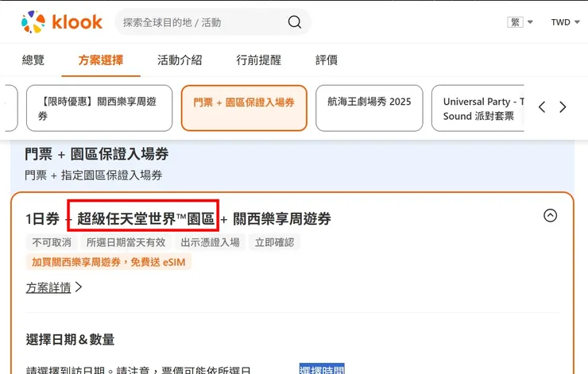The height and width of the screenshot is (374, 588).
Task: Show previous package options with left arrow
Action: (542, 107)
